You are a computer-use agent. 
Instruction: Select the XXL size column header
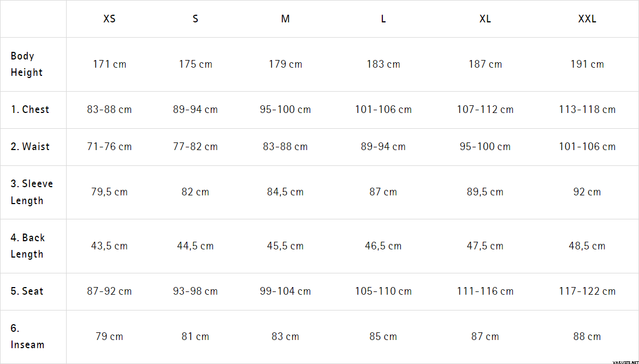click(587, 19)
